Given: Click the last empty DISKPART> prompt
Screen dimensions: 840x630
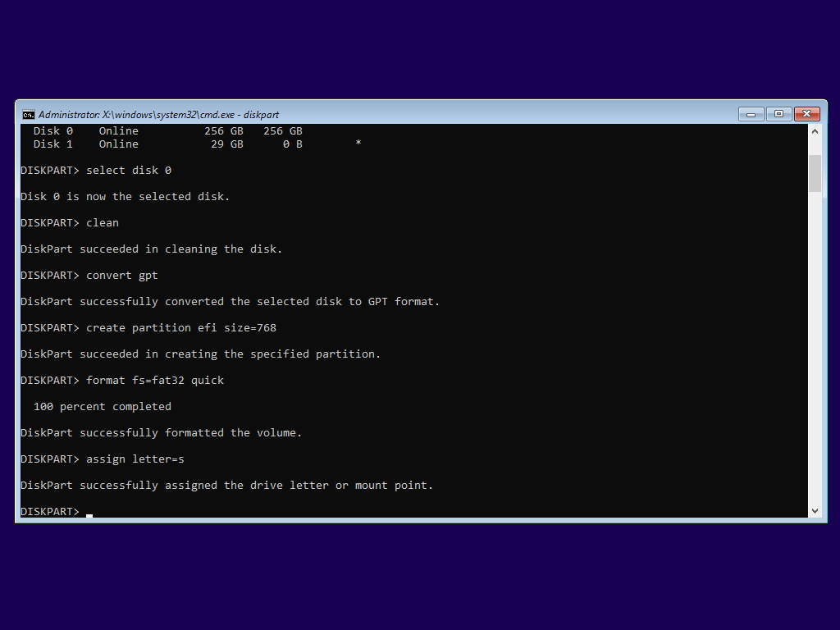Looking at the screenshot, I should tap(50, 512).
